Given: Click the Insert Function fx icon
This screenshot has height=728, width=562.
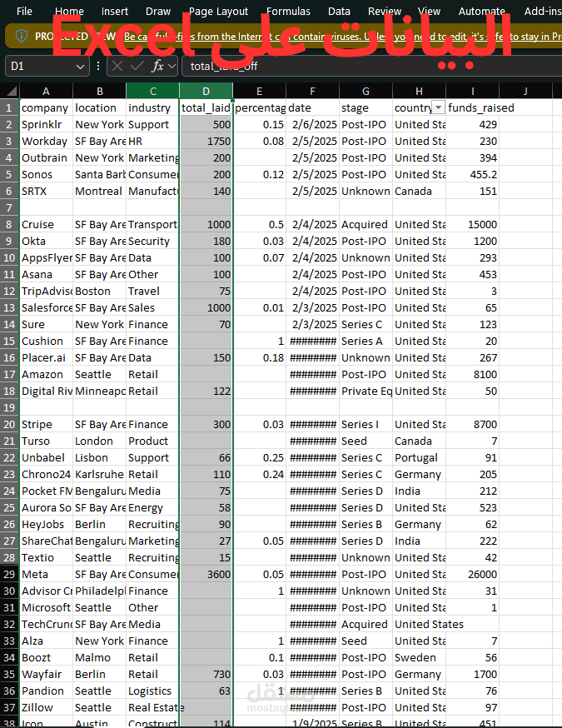Looking at the screenshot, I should (158, 67).
